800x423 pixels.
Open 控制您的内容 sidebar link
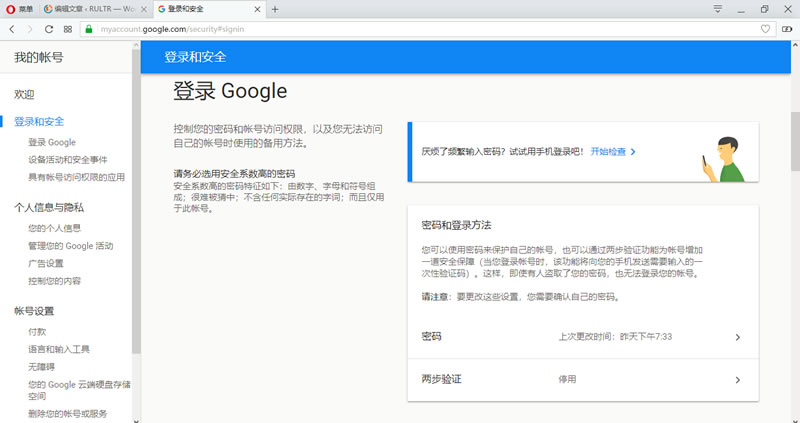coord(55,281)
